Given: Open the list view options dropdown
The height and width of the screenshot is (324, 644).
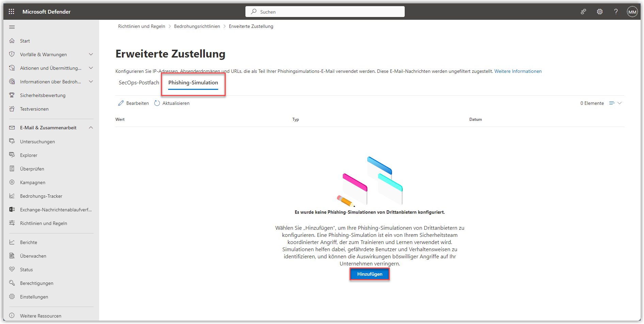Looking at the screenshot, I should click(615, 103).
